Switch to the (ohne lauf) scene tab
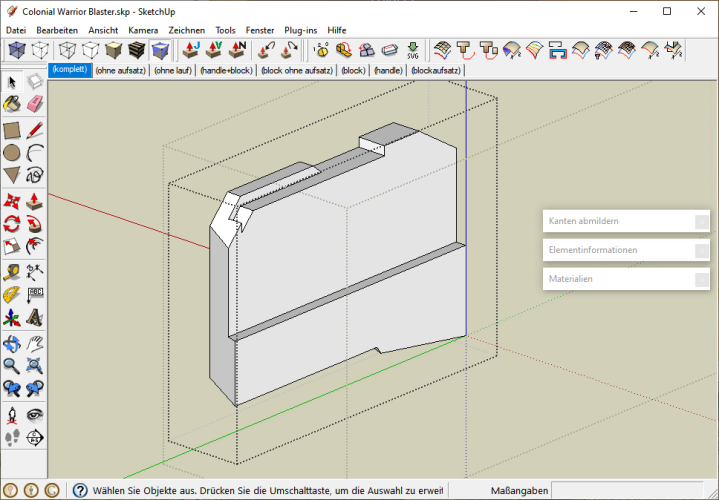This screenshot has height=500, width=719. 172,71
